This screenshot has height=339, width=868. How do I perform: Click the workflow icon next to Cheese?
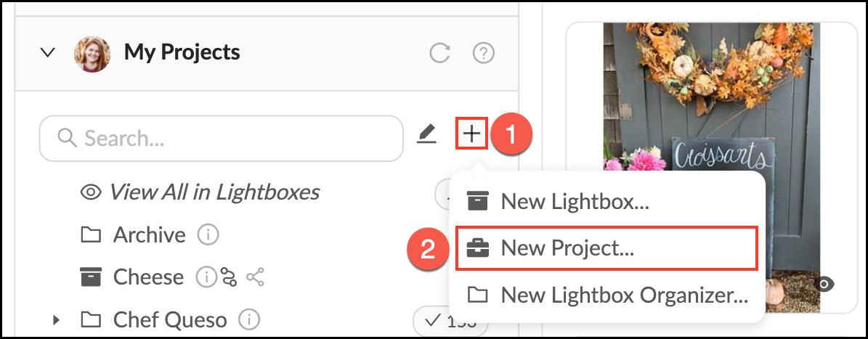(x=229, y=277)
